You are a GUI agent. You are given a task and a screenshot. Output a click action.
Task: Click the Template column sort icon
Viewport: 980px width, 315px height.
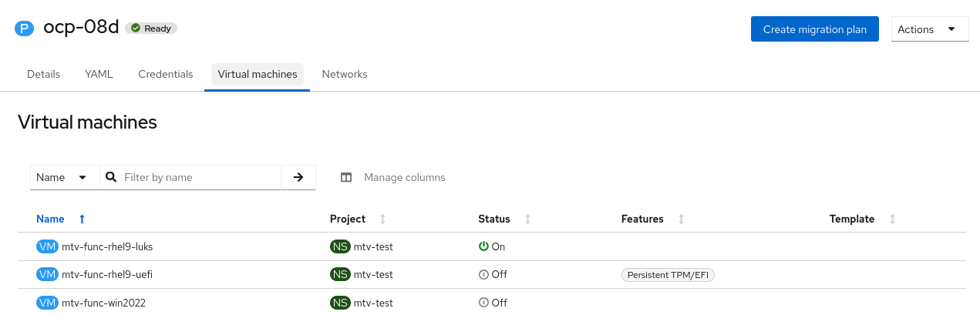click(x=892, y=219)
